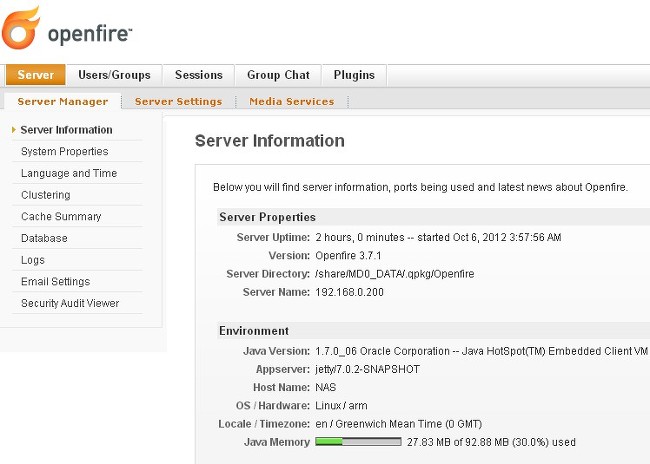The height and width of the screenshot is (464, 650).
Task: Switch to the Users/Groups tab
Action: pos(114,75)
